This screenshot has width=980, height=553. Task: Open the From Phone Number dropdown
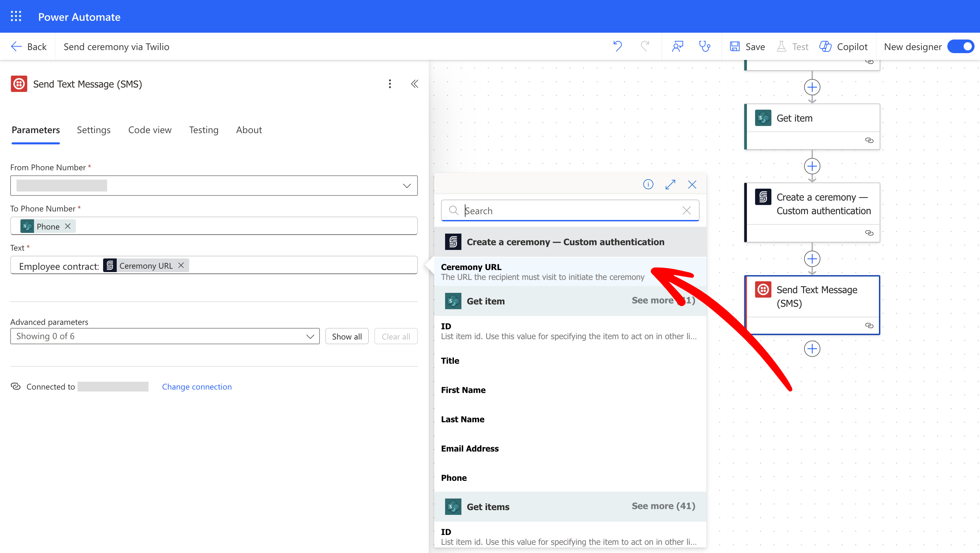(407, 186)
